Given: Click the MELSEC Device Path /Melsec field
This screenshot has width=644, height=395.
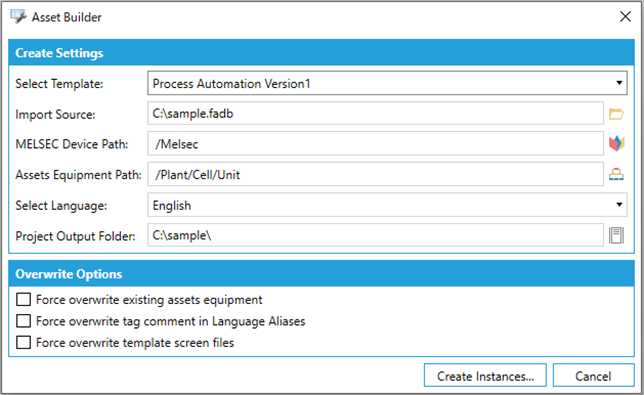Looking at the screenshot, I should [375, 144].
